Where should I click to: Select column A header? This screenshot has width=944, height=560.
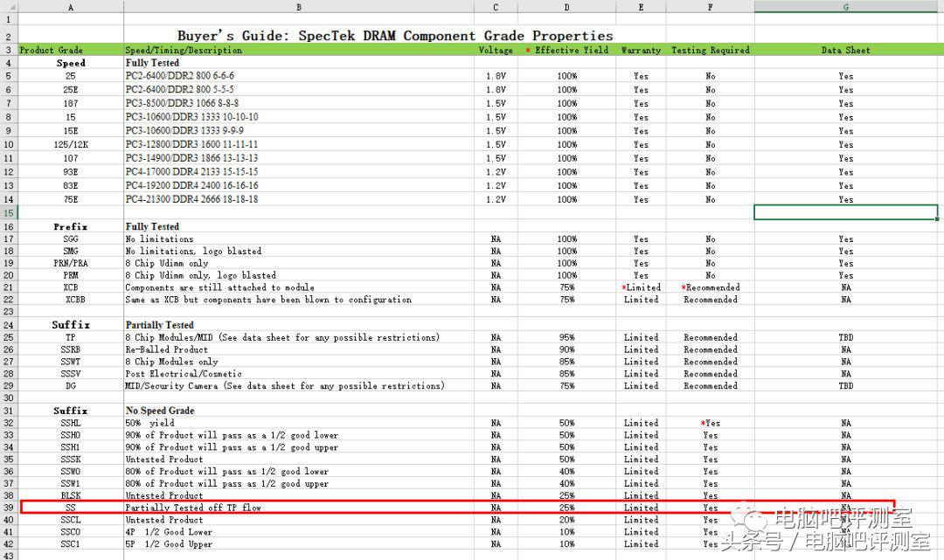[71, 7]
